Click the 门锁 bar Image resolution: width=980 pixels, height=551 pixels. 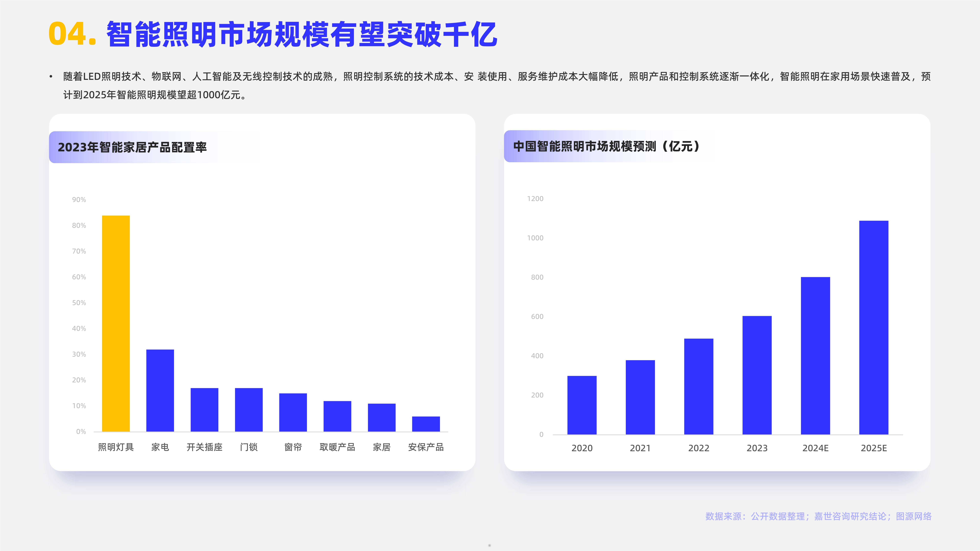coord(249,410)
